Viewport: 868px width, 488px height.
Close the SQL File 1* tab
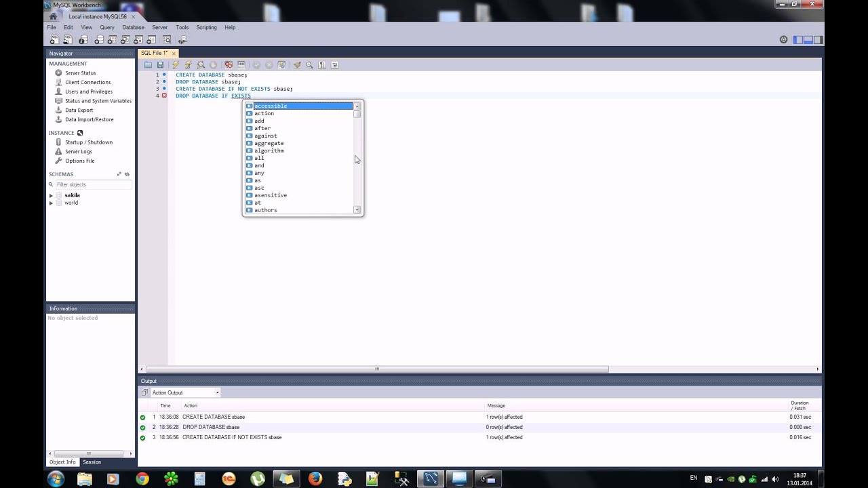[x=174, y=53]
